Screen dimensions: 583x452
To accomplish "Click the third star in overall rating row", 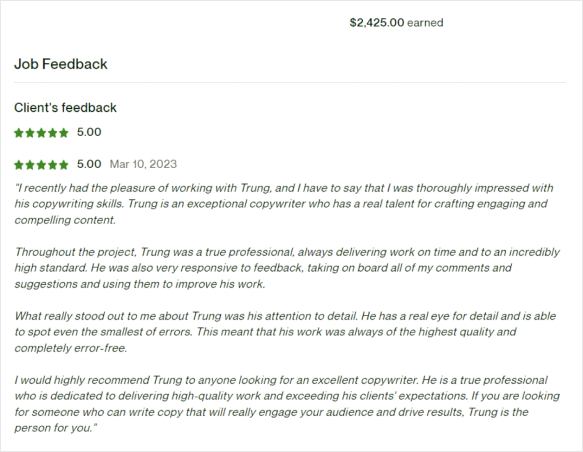I will click(41, 133).
